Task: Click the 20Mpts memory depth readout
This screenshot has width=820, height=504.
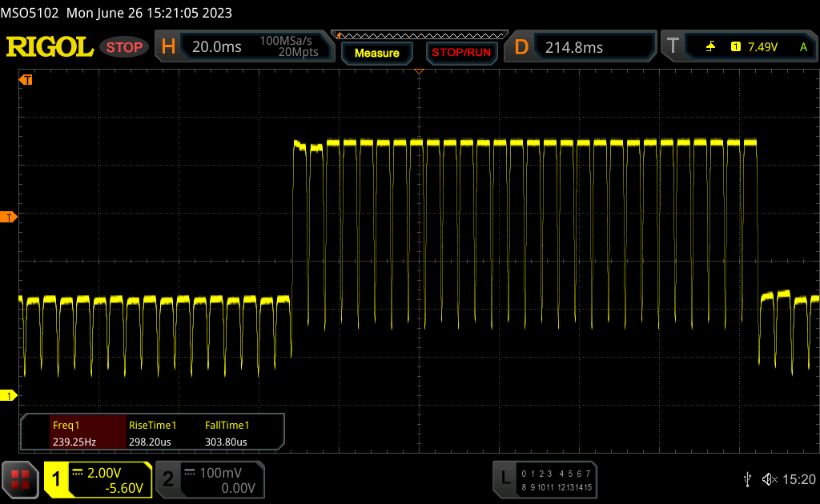Action: 298,52
